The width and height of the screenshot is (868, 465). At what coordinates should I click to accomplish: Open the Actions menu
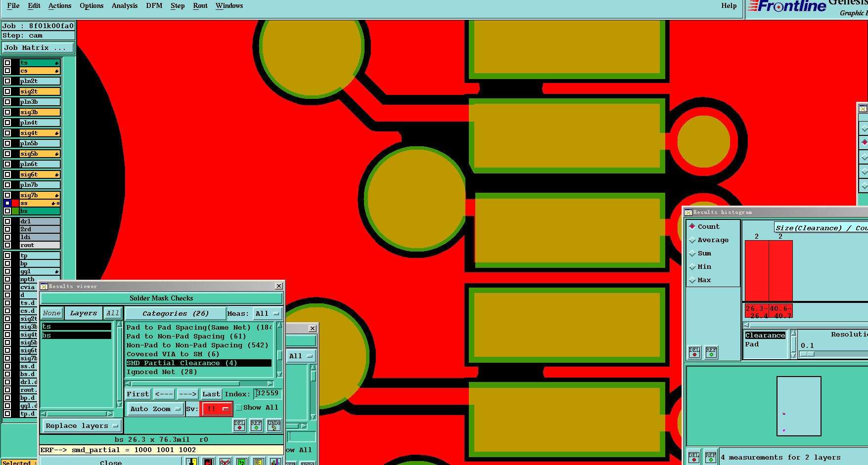60,6
